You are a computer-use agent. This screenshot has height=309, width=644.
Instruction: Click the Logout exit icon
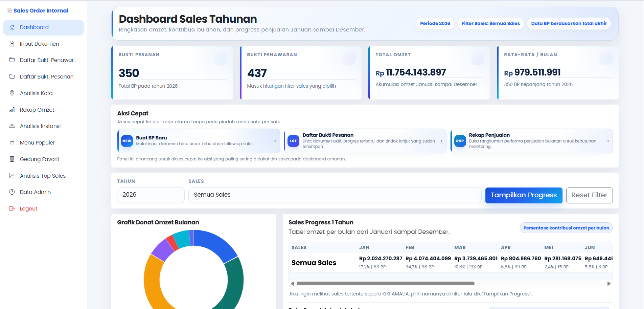[x=12, y=208]
